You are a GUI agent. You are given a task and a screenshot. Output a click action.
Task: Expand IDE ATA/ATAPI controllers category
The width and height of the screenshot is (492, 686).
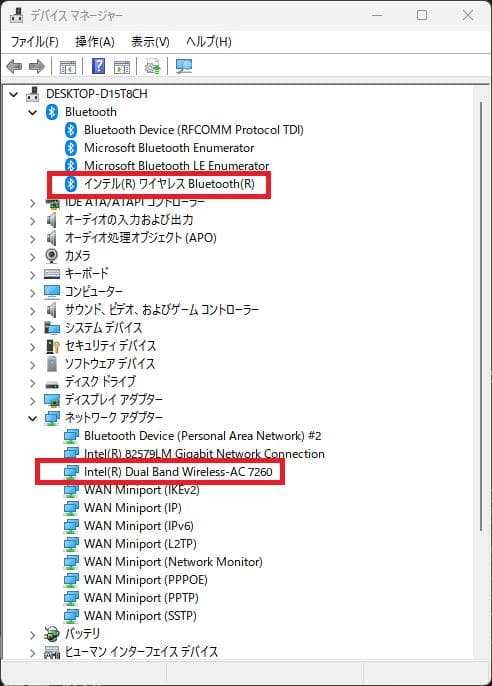click(x=32, y=203)
